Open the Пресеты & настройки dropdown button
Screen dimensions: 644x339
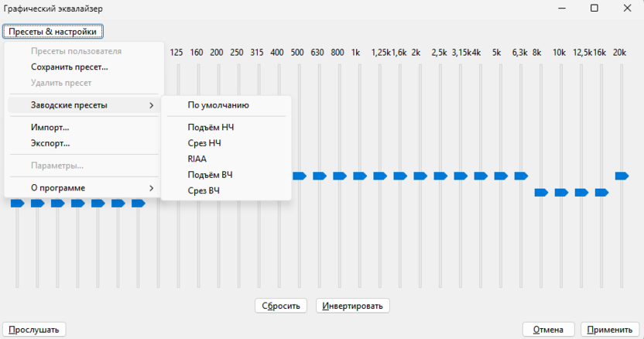[53, 32]
